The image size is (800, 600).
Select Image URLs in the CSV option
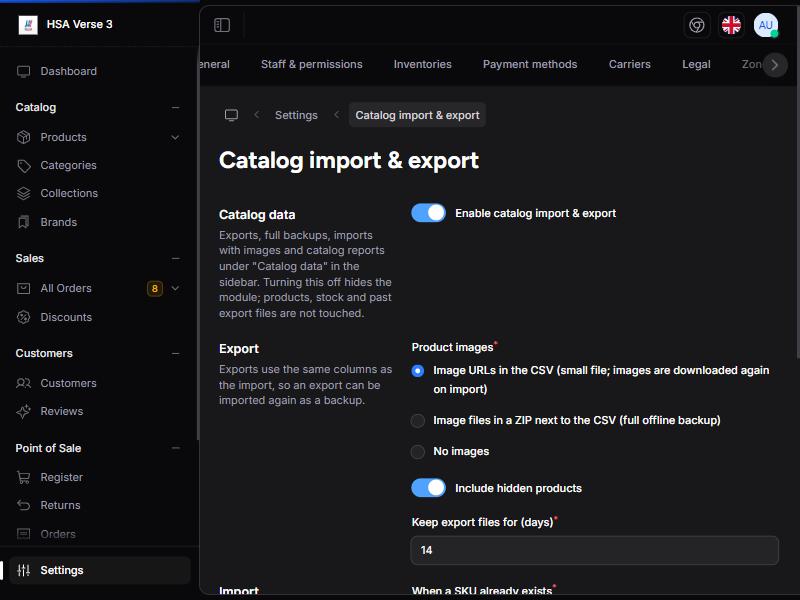click(417, 371)
